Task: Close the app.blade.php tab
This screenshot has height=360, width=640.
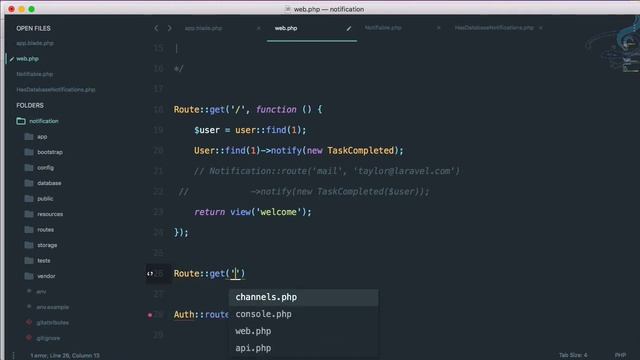Action: (258, 28)
